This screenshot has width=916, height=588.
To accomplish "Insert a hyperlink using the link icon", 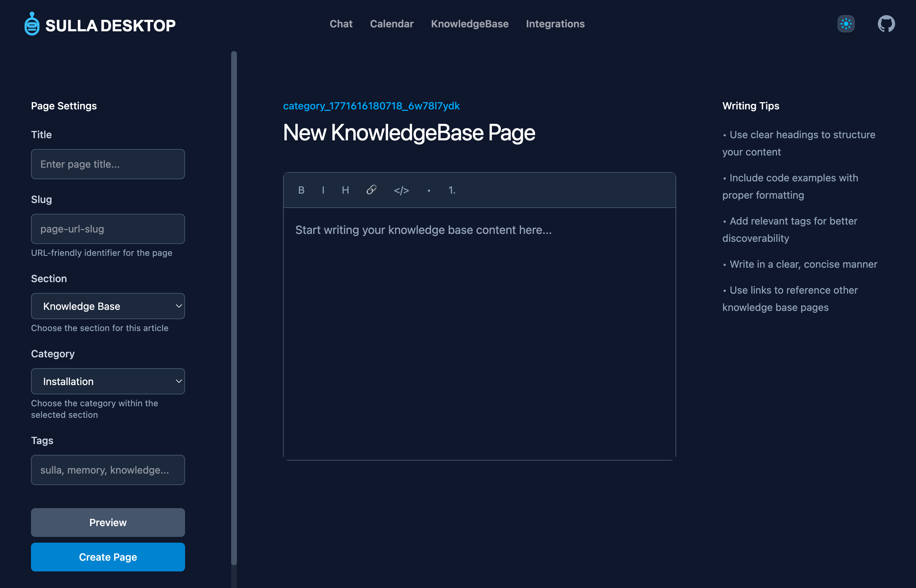I will coord(371,190).
